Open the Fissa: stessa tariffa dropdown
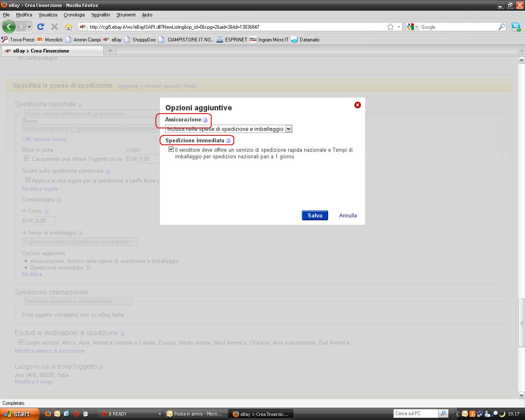Screen dimensions: 525x420 pyautogui.click(x=92, y=114)
